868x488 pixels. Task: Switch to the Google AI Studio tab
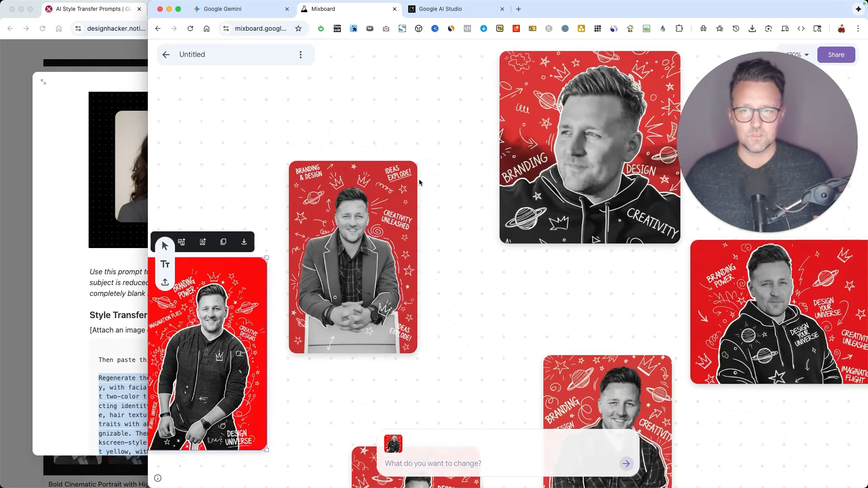click(440, 9)
